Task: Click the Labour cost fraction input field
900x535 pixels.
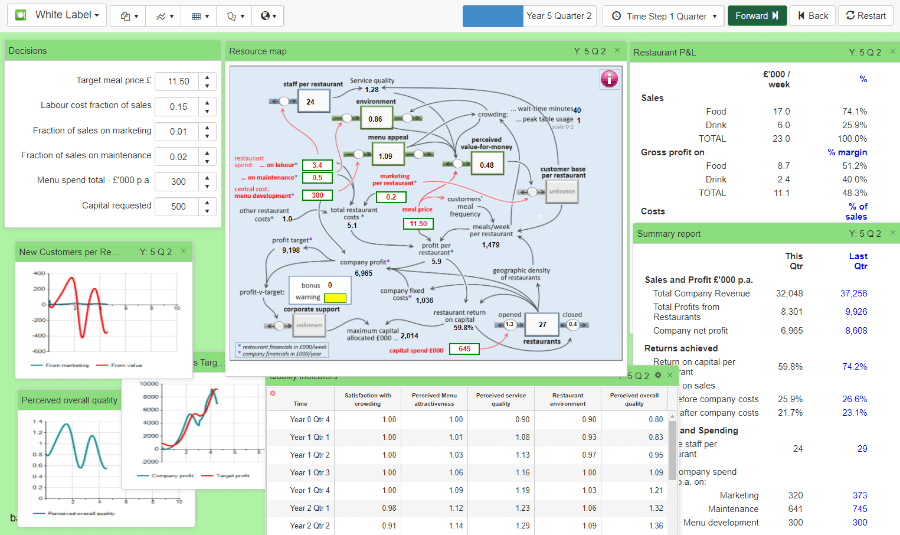Action: (x=178, y=106)
